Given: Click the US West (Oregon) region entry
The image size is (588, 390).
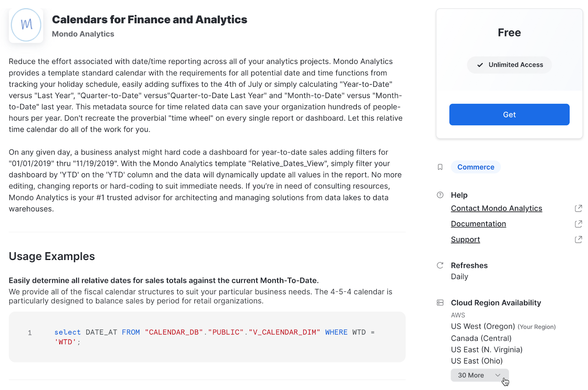Looking at the screenshot, I should [x=483, y=326].
